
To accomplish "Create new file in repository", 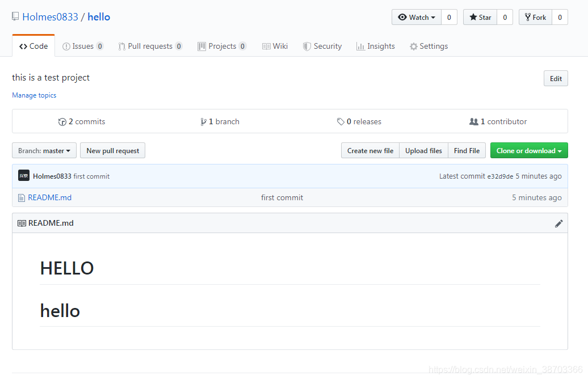I will (x=370, y=151).
